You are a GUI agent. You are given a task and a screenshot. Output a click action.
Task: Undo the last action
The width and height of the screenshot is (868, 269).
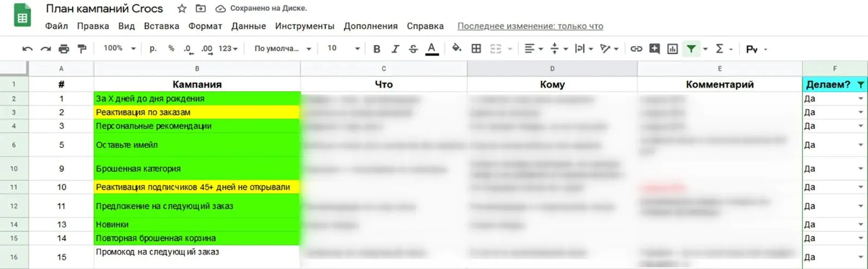[27, 49]
